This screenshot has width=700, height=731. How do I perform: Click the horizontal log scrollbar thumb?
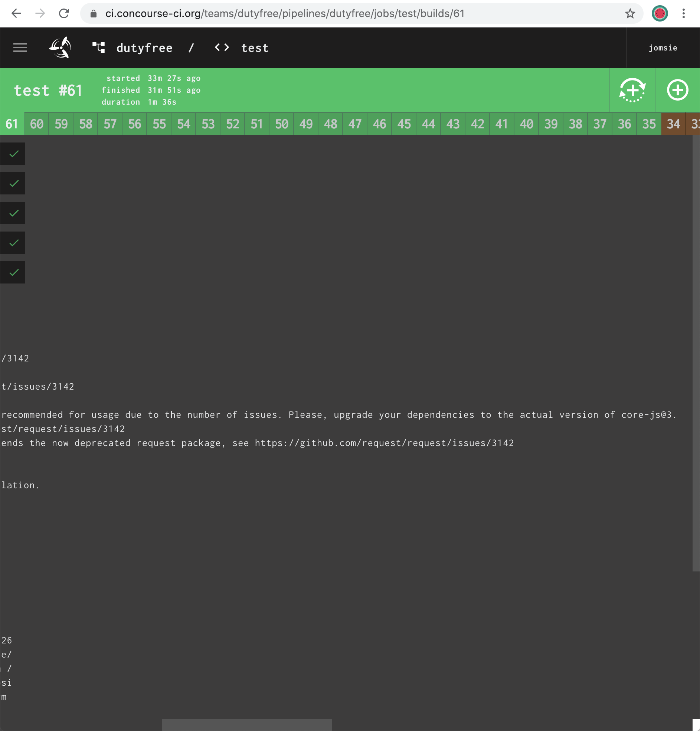point(247,725)
